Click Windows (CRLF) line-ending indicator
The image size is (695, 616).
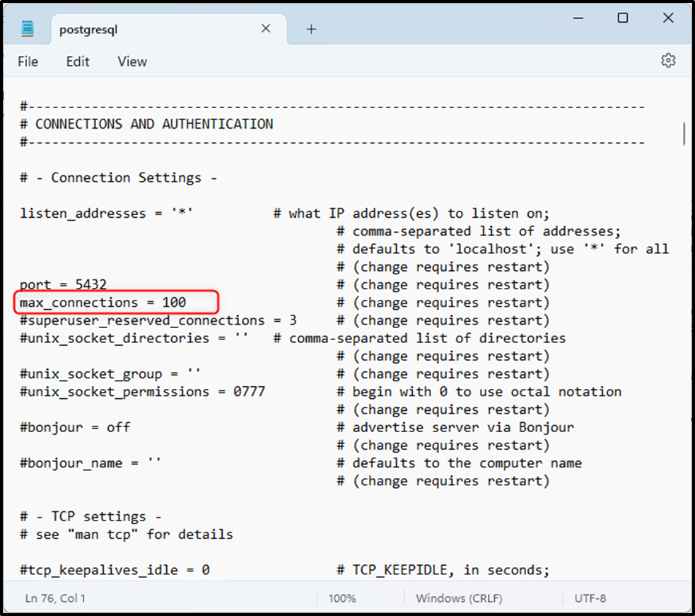459,598
